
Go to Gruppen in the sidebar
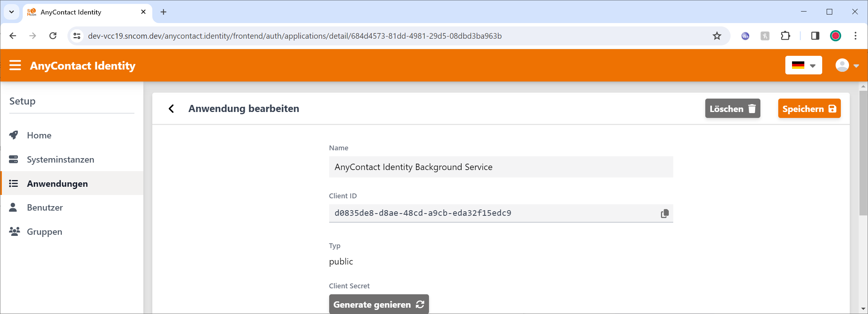coord(44,232)
